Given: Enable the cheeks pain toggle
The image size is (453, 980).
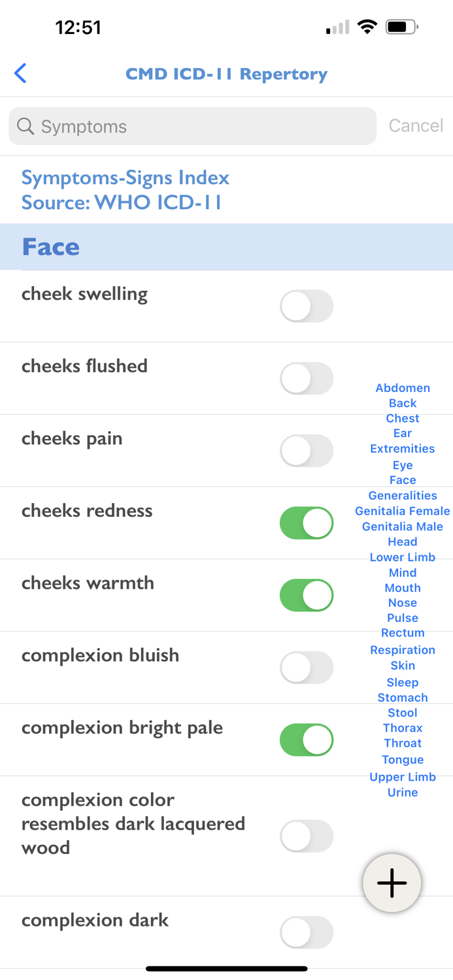Looking at the screenshot, I should click(x=307, y=451).
